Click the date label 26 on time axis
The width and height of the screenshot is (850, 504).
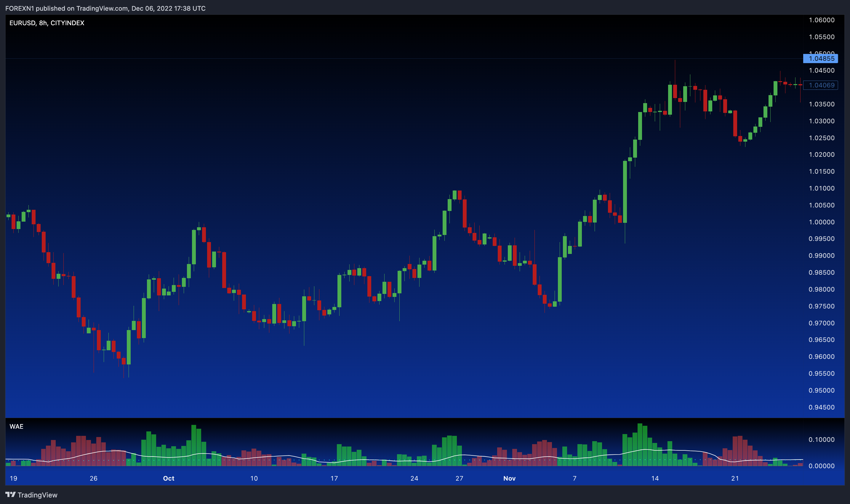click(x=93, y=479)
